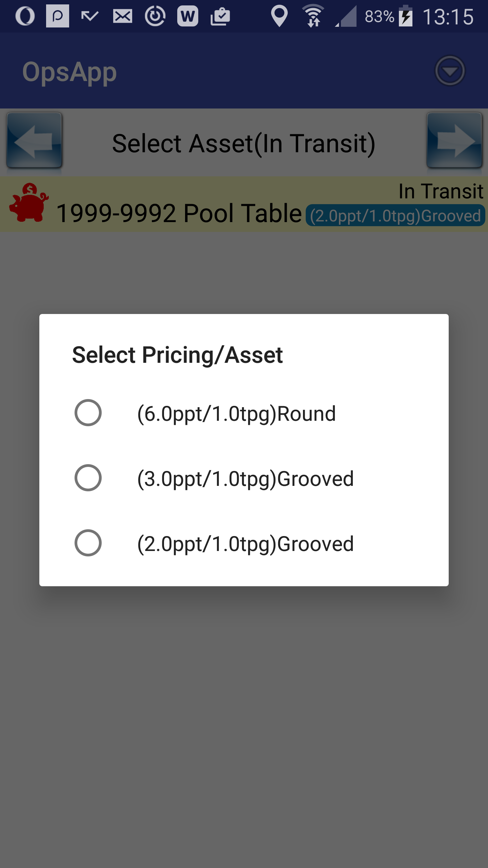The image size is (488, 868).
Task: Tap the Select Pricing/Asset dialog title
Action: click(178, 355)
